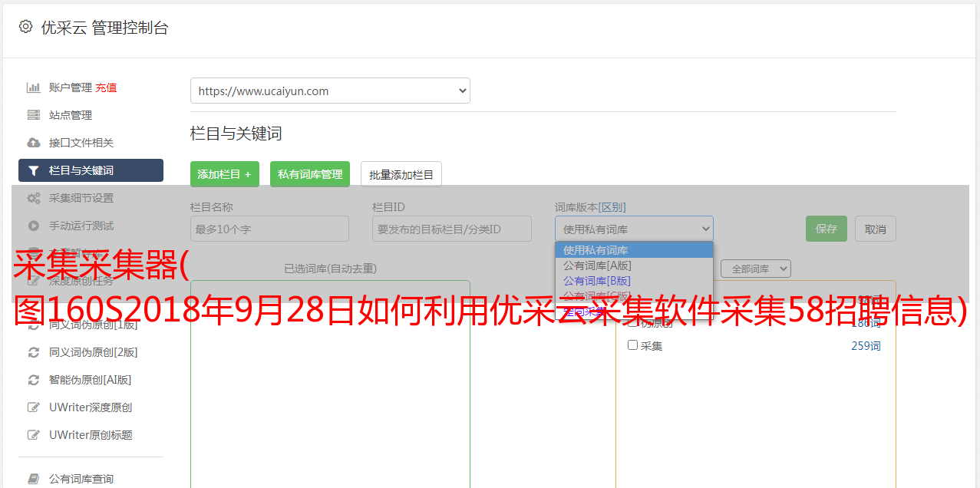
Task: Click into the 栏目ID input field
Action: 452,229
